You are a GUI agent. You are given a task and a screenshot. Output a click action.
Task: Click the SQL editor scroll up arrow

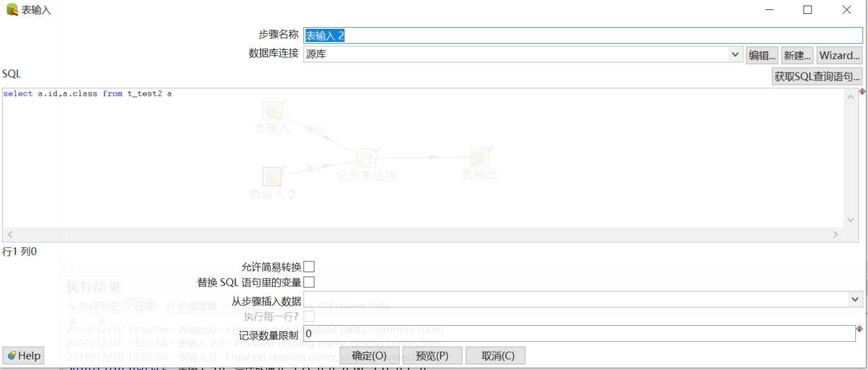pyautogui.click(x=851, y=96)
